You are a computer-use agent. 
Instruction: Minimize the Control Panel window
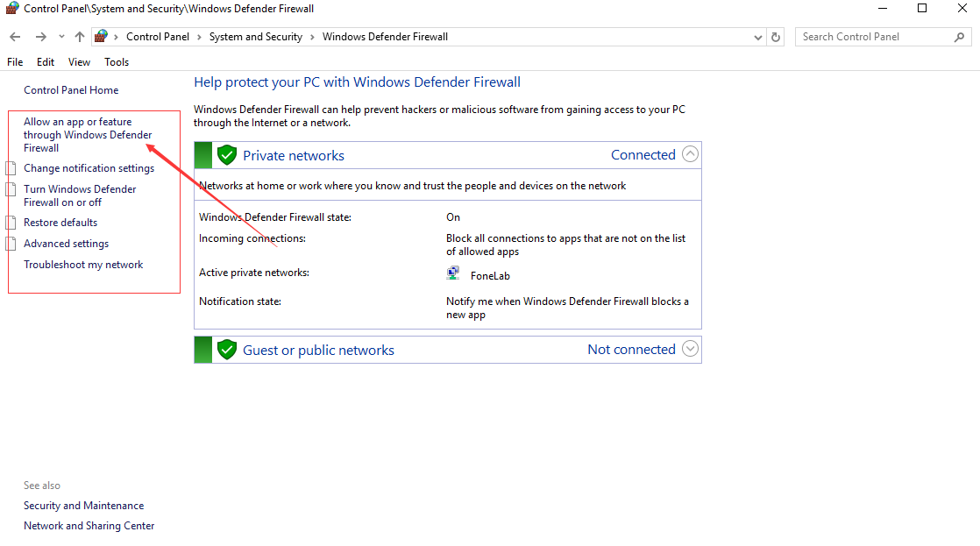pos(883,9)
